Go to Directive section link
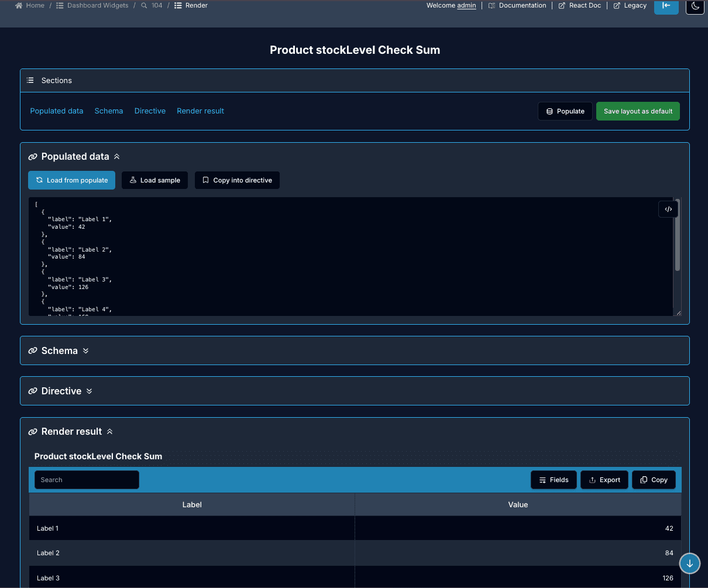The height and width of the screenshot is (588, 708). coord(150,111)
